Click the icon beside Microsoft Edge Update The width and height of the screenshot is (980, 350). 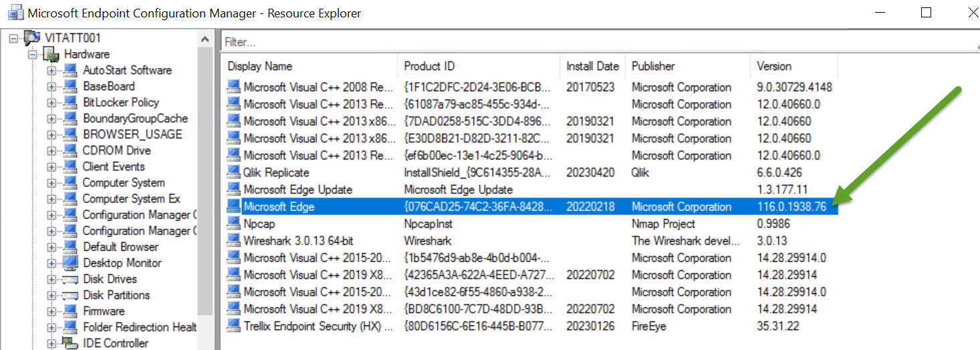[233, 189]
